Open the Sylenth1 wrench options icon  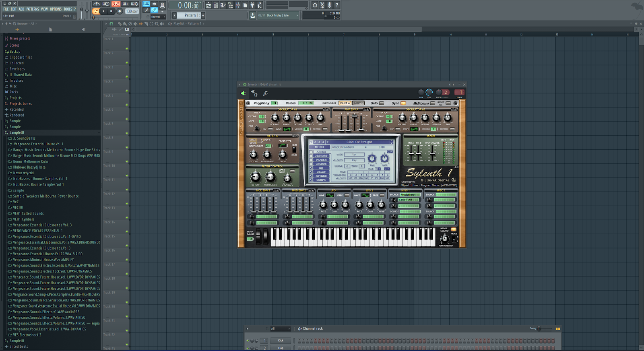pos(266,93)
